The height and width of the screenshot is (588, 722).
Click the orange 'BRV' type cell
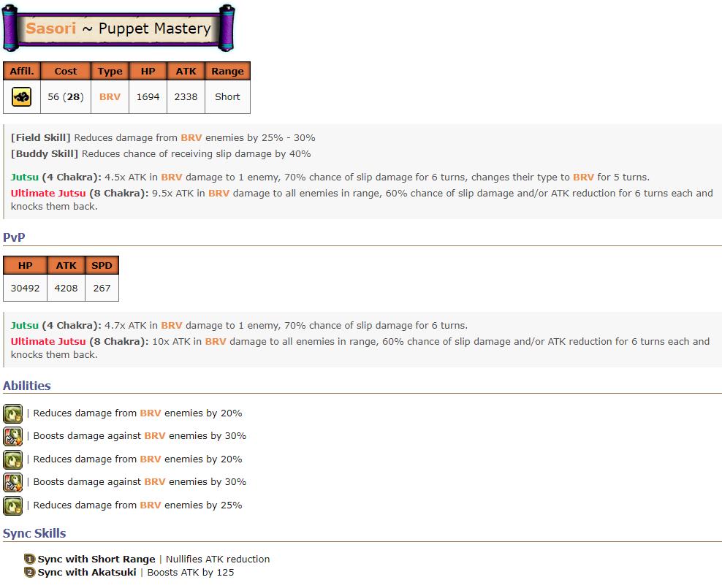click(x=110, y=96)
